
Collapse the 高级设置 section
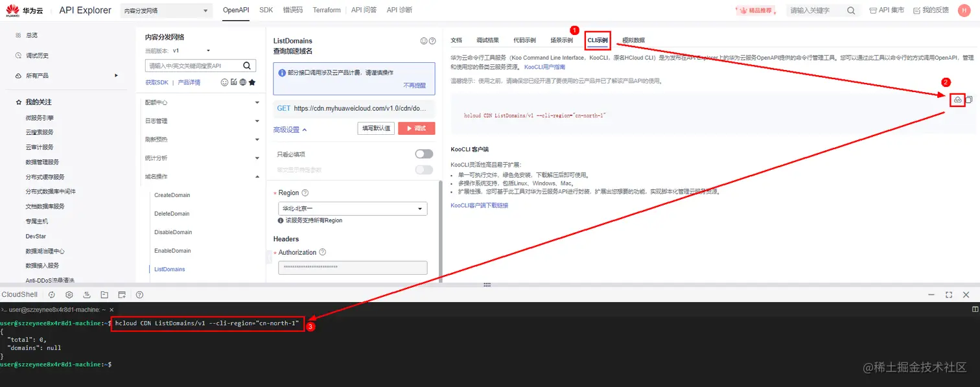pyautogui.click(x=290, y=130)
